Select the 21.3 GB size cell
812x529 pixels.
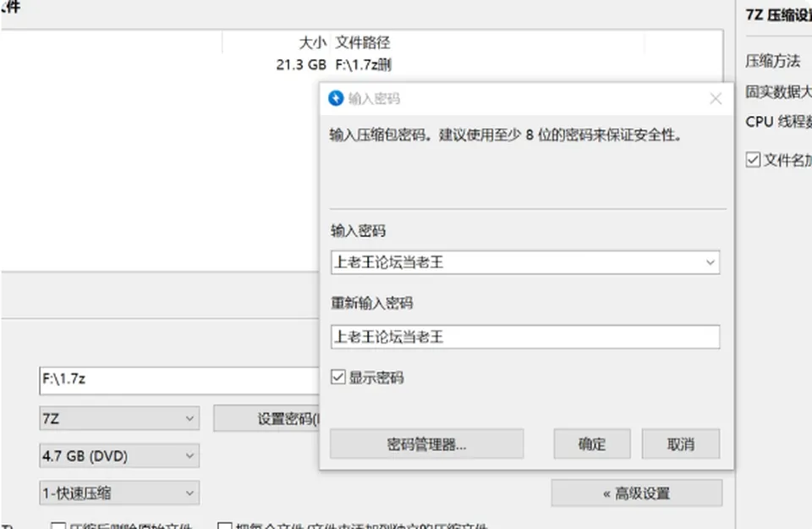[301, 65]
